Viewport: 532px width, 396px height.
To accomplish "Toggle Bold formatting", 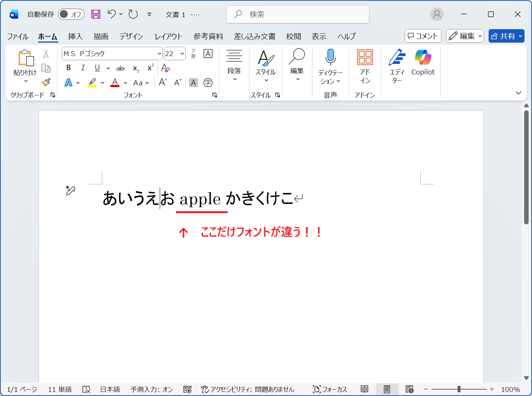I will pos(68,68).
